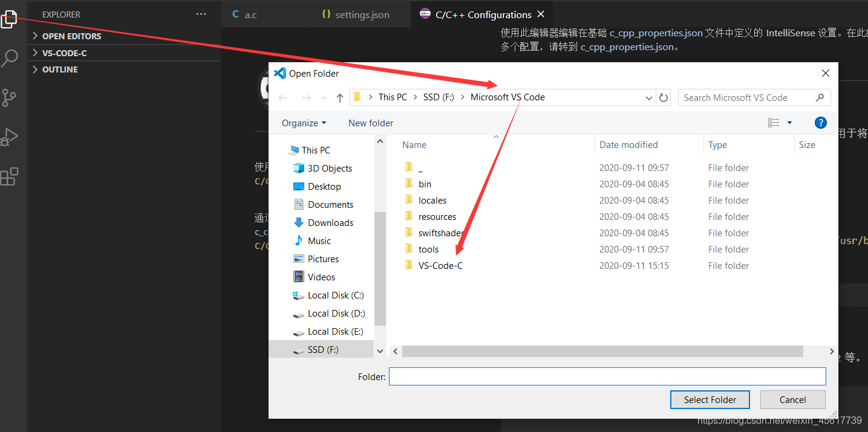This screenshot has height=432, width=868.
Task: Click New folder button
Action: pos(371,123)
